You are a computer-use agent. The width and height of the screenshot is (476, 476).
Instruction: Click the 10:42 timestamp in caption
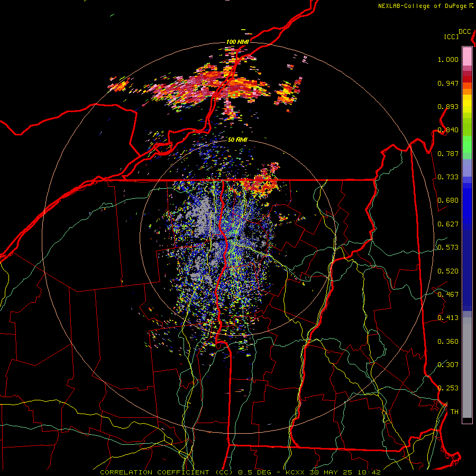coord(369,472)
